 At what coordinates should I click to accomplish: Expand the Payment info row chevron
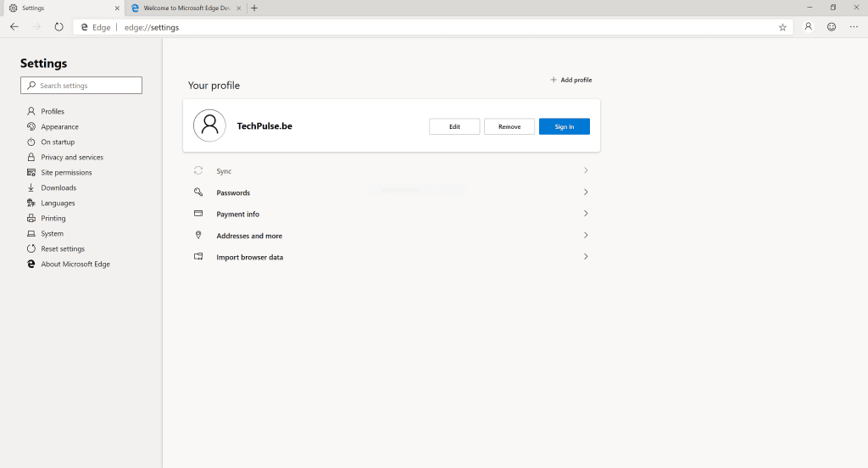[586, 214]
